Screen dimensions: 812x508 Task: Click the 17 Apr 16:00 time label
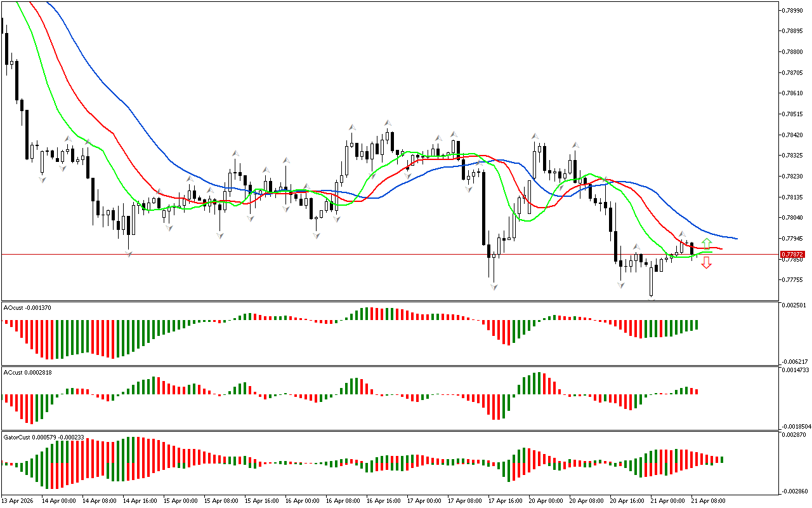506,501
